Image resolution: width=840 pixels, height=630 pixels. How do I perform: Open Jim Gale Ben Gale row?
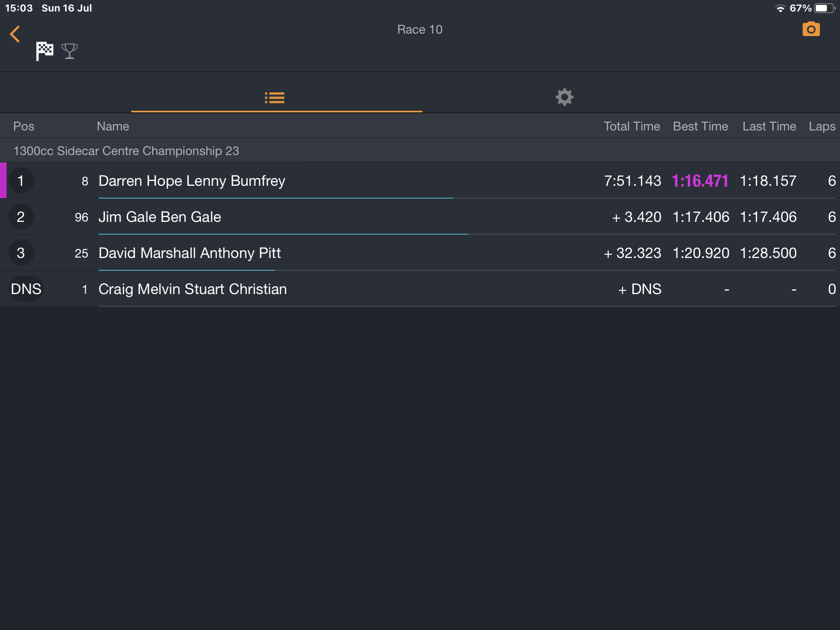[x=420, y=217]
